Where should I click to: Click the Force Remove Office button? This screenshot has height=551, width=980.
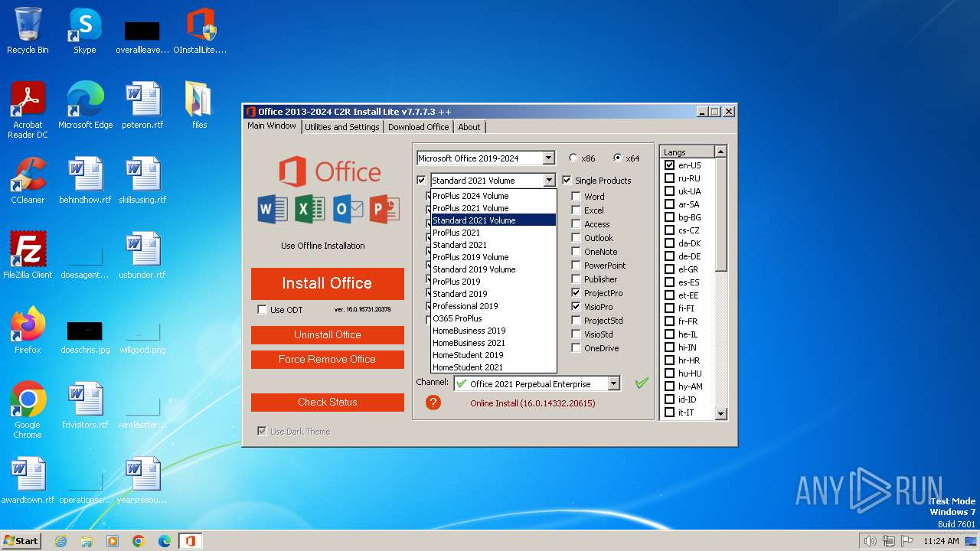pyautogui.click(x=327, y=359)
